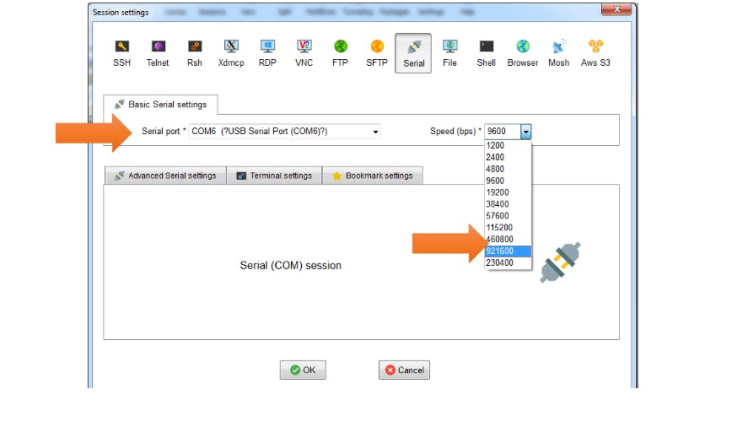Choose 1200 from the speed list
The width and height of the screenshot is (748, 427).
tap(508, 146)
